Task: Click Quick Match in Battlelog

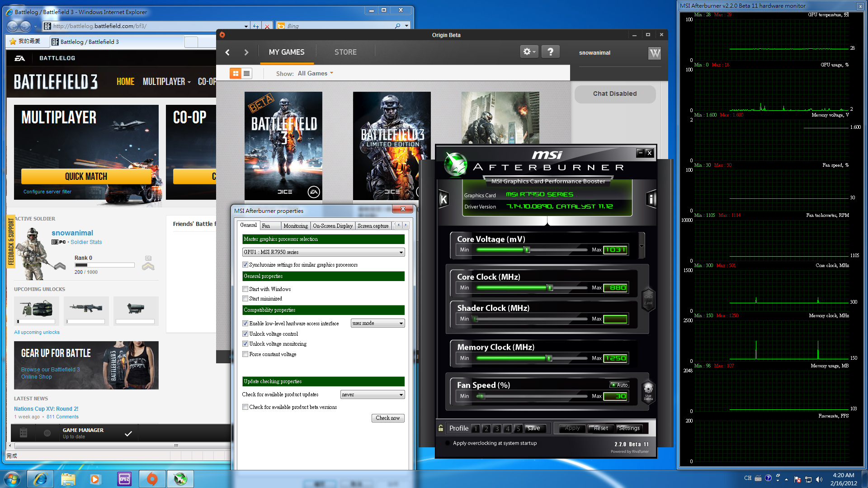Action: point(86,176)
